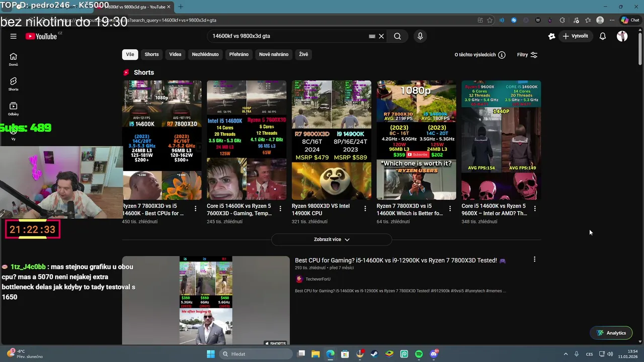
Task: Open the YouTube account avatar menu
Action: [x=622, y=36]
